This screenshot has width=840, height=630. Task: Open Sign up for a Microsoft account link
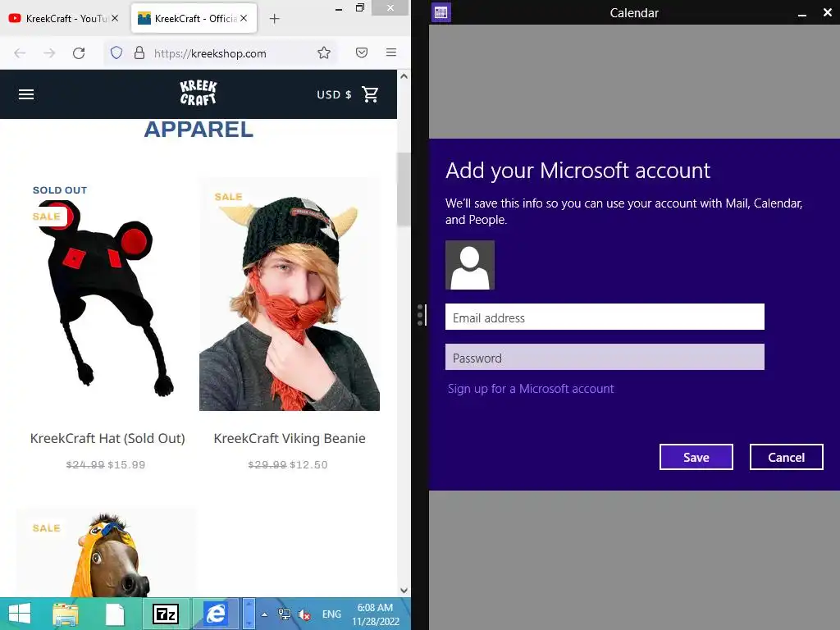531,388
